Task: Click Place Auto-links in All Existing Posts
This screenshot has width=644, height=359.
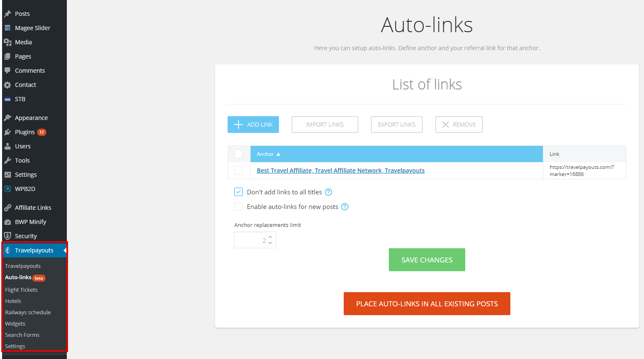Action: click(427, 304)
